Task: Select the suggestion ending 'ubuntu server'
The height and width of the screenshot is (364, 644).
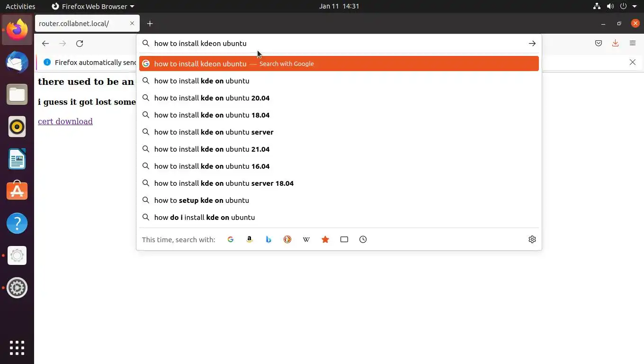Action: click(x=339, y=132)
